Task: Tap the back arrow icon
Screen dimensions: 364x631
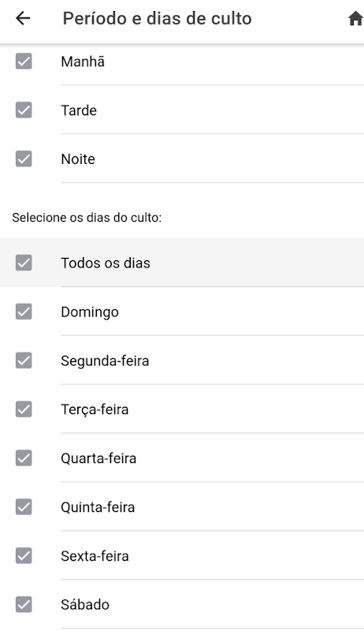Action: point(23,18)
